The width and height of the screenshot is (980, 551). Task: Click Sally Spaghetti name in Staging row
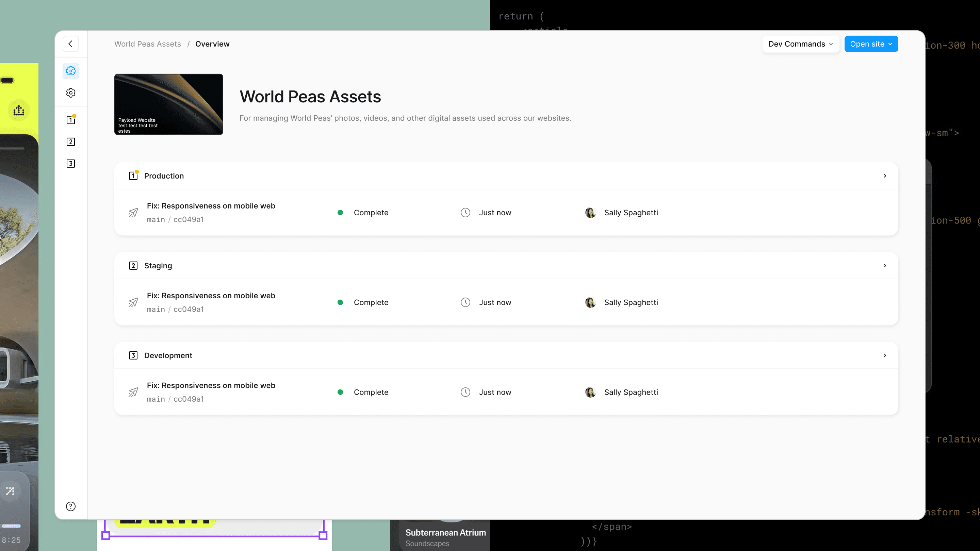[x=631, y=302]
